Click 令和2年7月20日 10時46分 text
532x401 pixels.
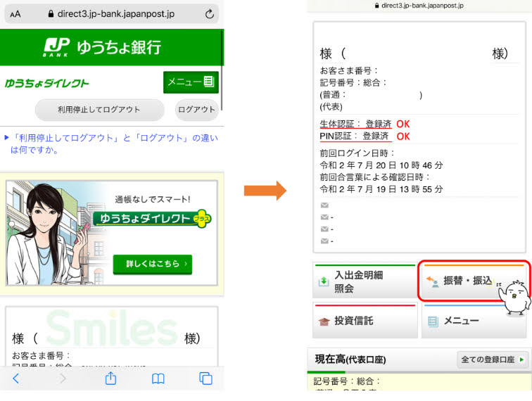(x=381, y=165)
